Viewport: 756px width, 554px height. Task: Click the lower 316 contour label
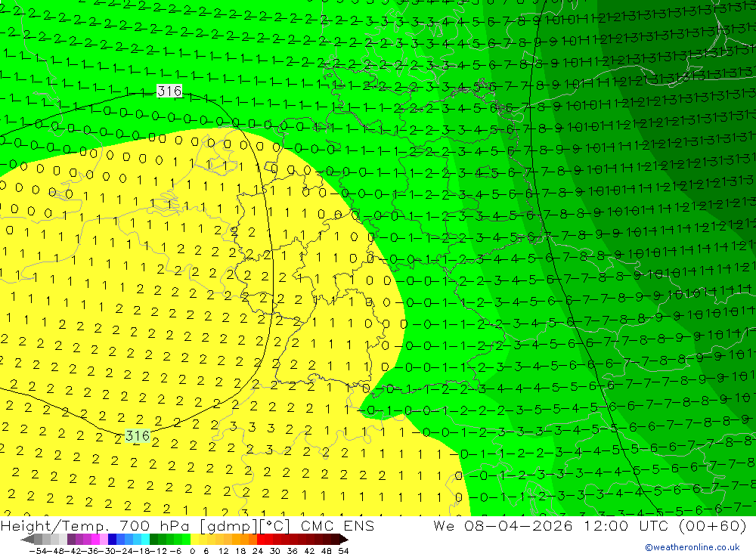[138, 436]
